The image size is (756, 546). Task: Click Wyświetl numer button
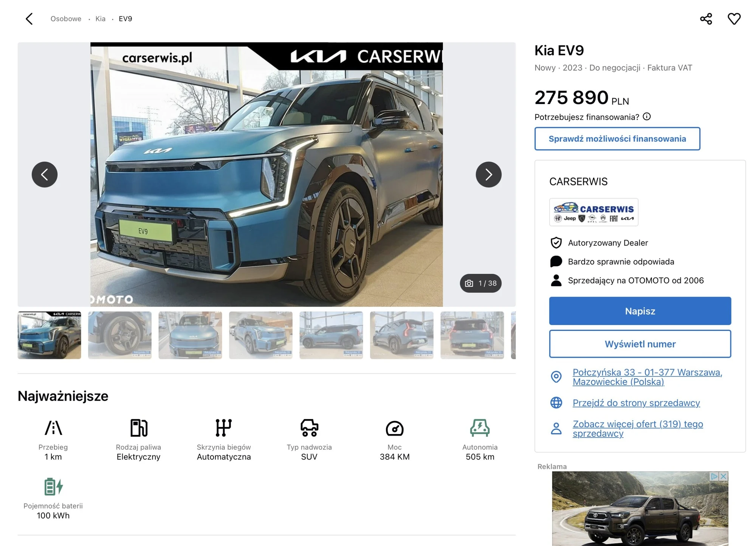[x=640, y=344]
